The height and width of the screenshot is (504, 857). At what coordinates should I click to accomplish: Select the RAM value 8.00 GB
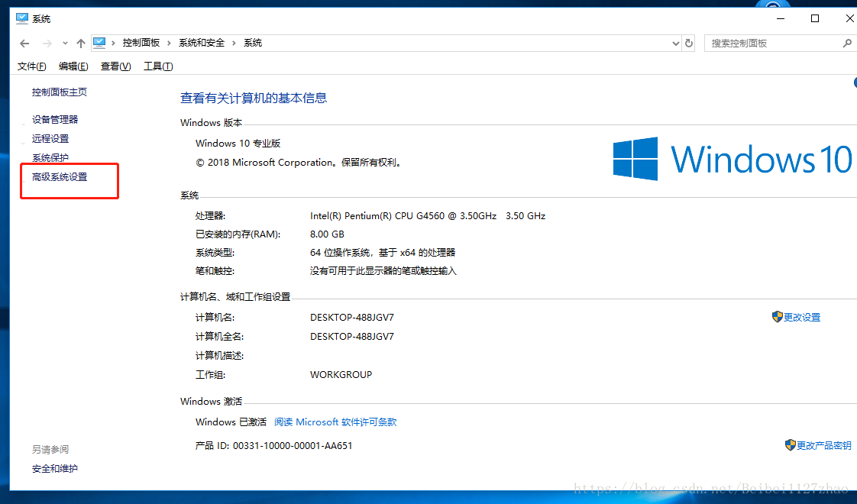[x=327, y=234]
